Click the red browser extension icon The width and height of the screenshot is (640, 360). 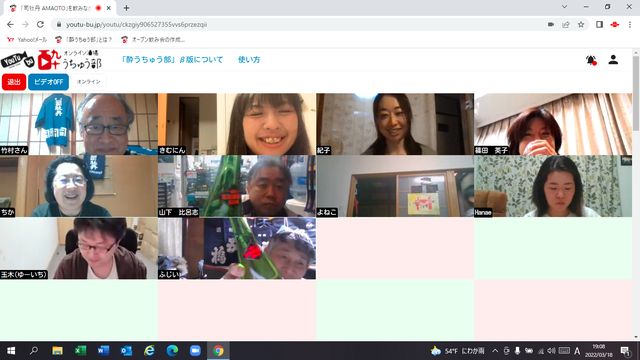click(615, 24)
